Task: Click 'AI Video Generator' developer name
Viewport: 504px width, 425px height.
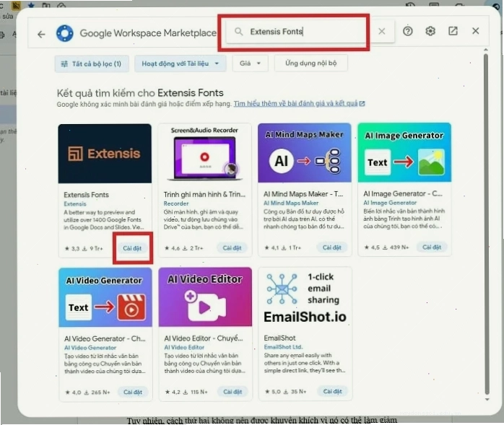Action: (x=90, y=348)
